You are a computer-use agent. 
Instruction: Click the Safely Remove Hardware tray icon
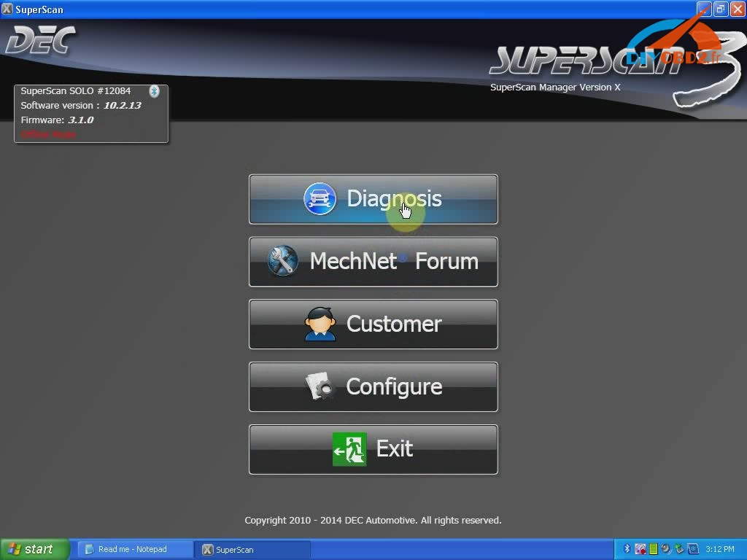pos(679,549)
